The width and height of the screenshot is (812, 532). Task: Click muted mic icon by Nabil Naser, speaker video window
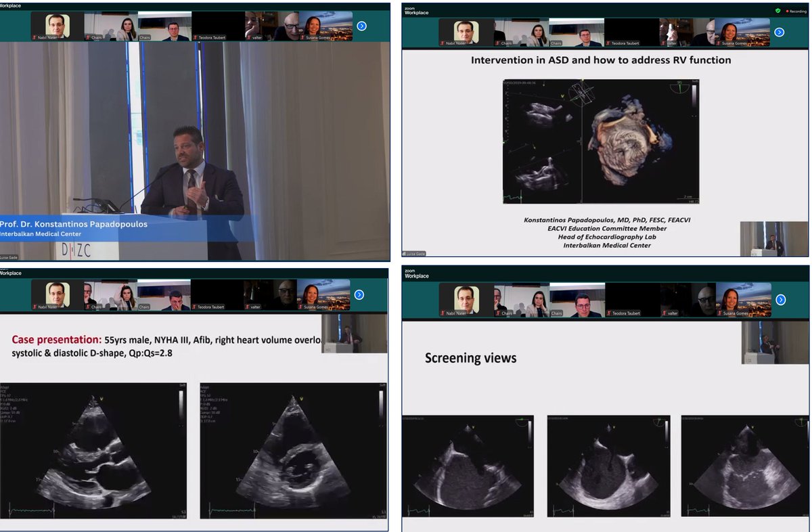(x=34, y=38)
